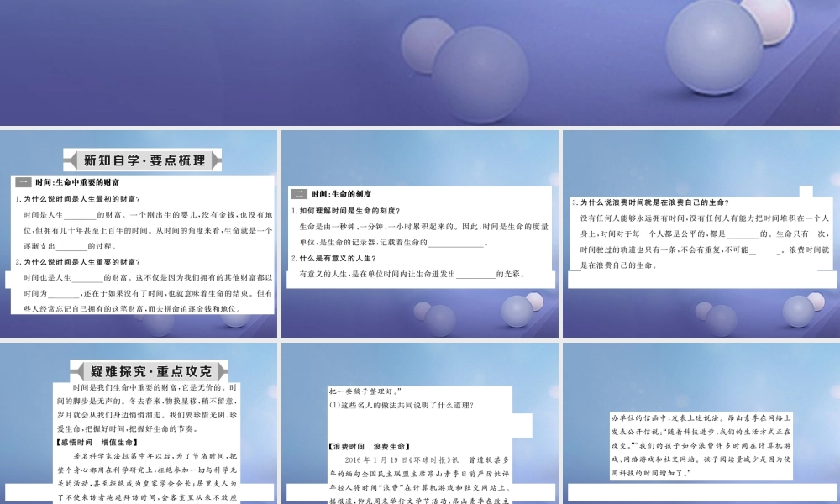Image resolution: width=840 pixels, height=504 pixels.
Task: Click the number box icon before 时间:生命中重要的财富
Action: pyautogui.click(x=23, y=182)
